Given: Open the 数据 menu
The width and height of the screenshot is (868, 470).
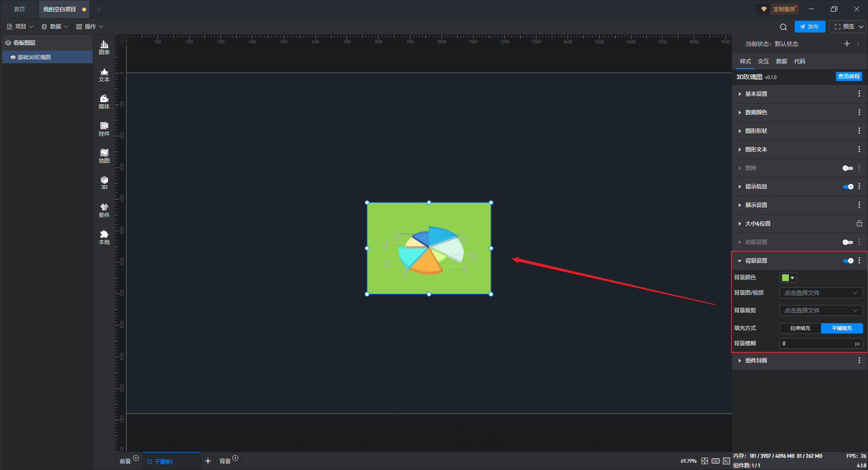Looking at the screenshot, I should click(55, 27).
